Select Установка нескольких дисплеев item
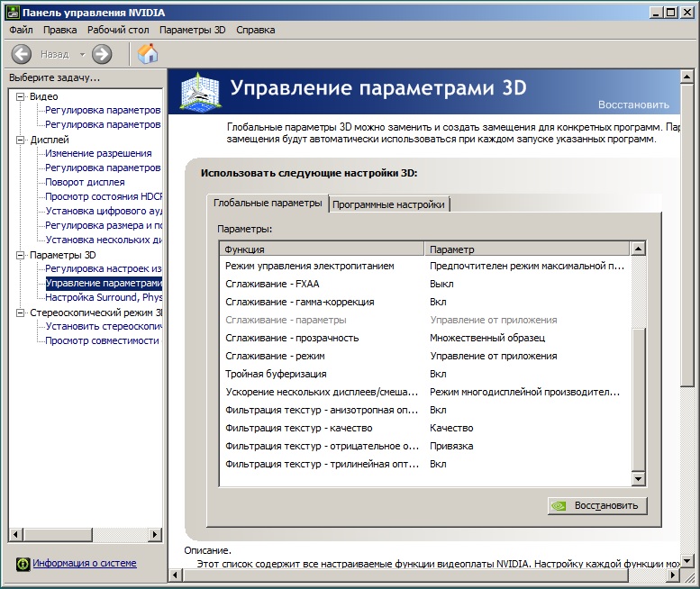The height and width of the screenshot is (589, 700). pos(104,240)
